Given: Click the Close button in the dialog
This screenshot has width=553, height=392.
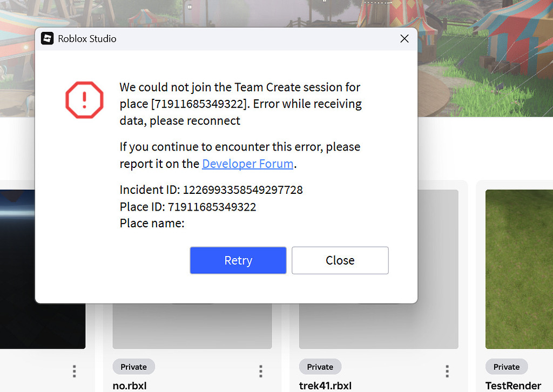Looking at the screenshot, I should pyautogui.click(x=340, y=260).
